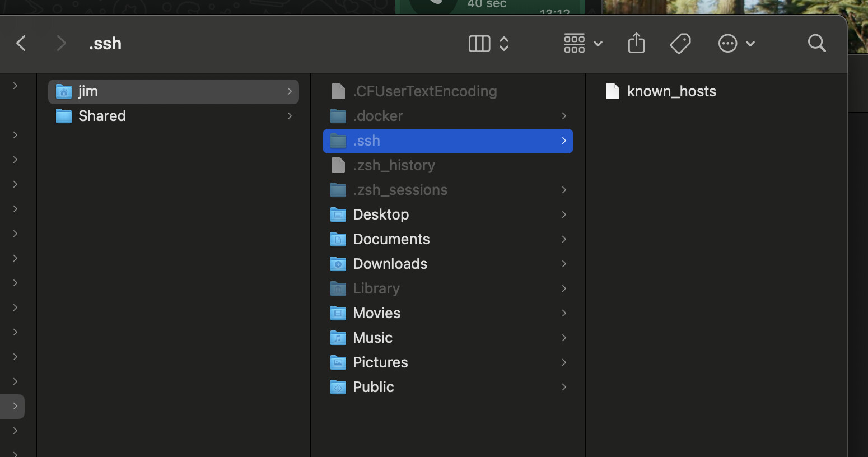Click the Library folder icon

(x=338, y=288)
